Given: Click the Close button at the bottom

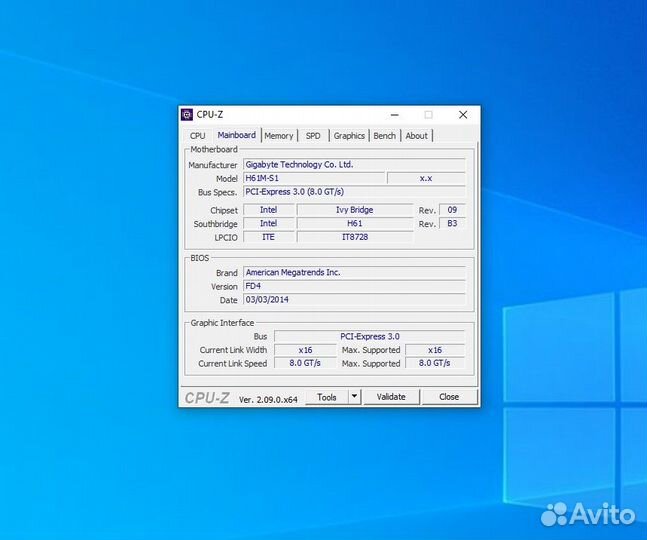Looking at the screenshot, I should tap(449, 397).
